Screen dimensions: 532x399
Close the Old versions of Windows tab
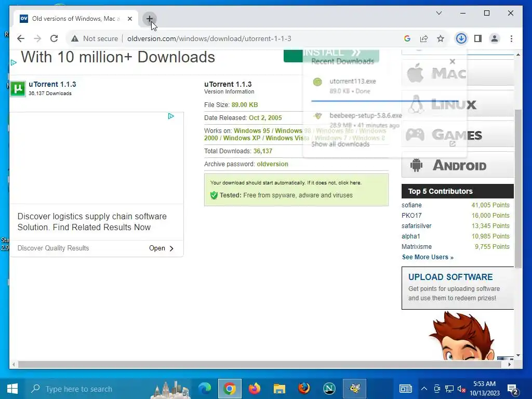click(x=129, y=19)
